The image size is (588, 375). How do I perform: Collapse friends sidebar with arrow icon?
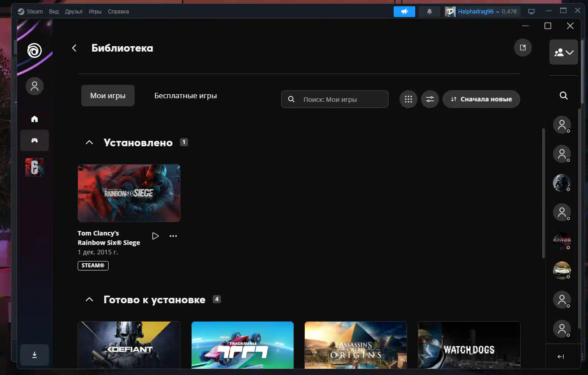[561, 357]
